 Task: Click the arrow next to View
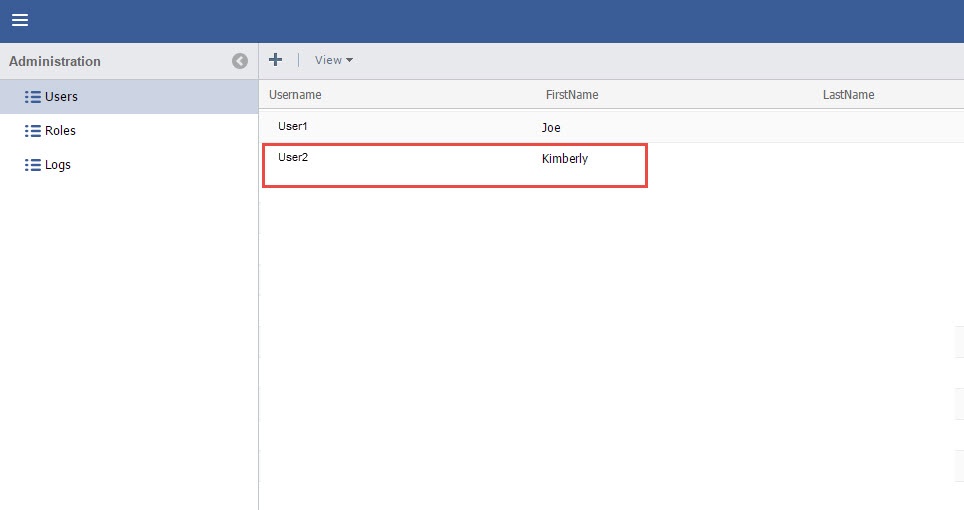pos(349,61)
